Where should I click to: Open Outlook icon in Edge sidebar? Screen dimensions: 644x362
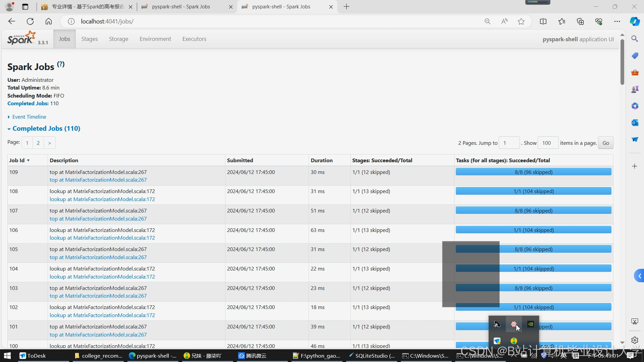tap(635, 123)
